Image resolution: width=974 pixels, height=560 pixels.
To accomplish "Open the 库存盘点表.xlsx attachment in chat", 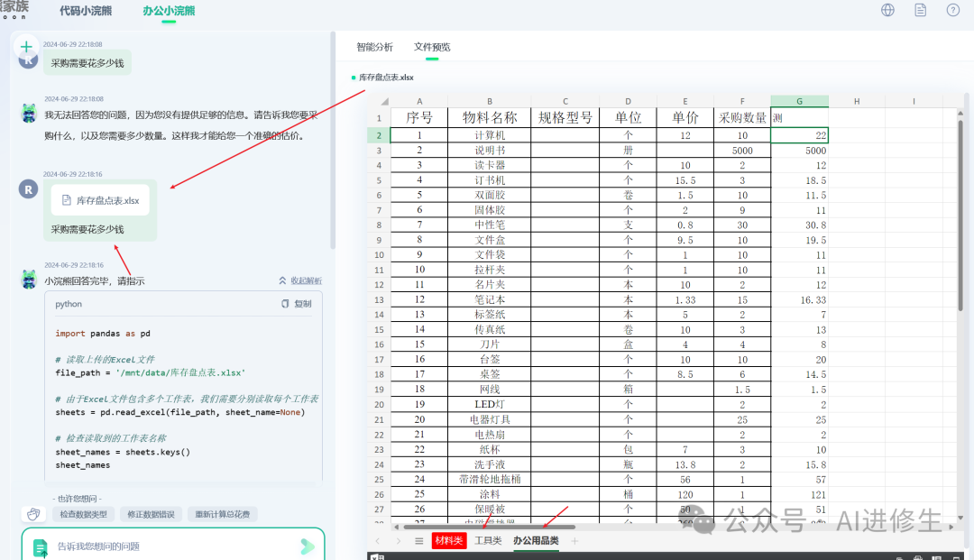I will (100, 200).
